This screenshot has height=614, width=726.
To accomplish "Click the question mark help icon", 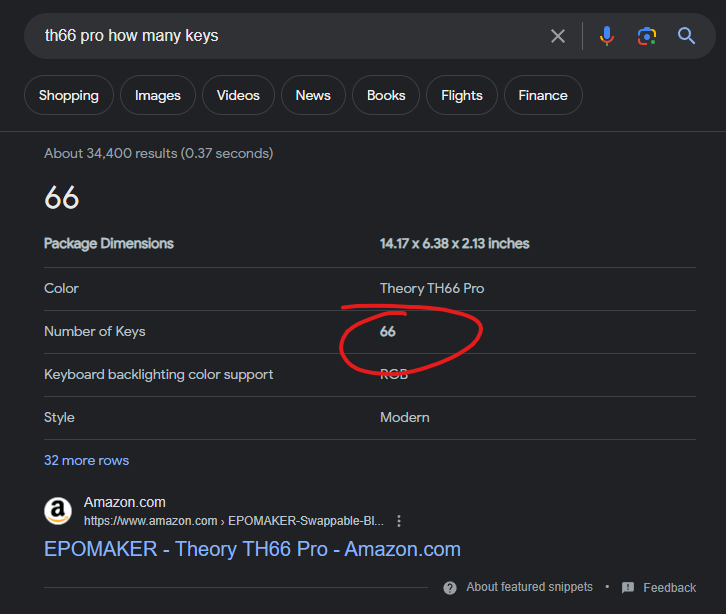I will (x=450, y=588).
